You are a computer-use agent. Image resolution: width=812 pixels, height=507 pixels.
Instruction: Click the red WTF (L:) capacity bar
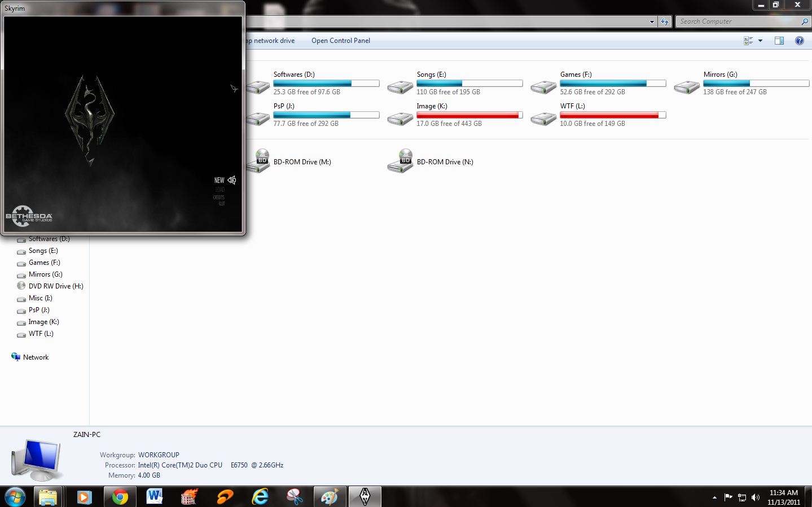pyautogui.click(x=613, y=115)
